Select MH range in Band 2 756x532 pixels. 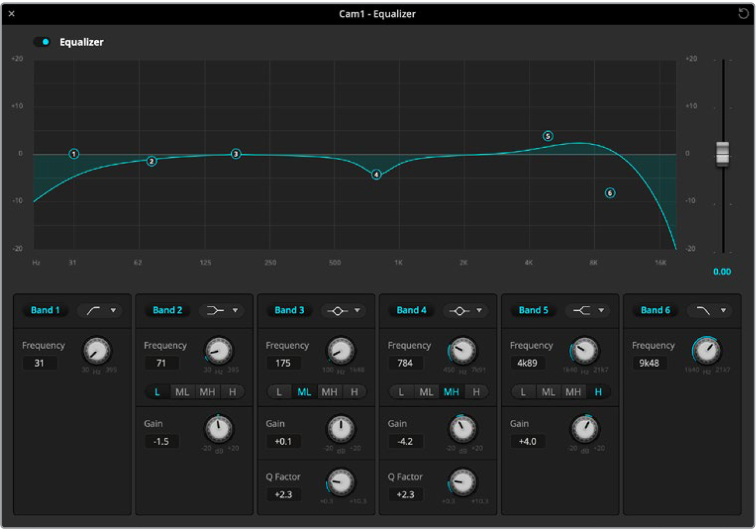[x=207, y=392]
